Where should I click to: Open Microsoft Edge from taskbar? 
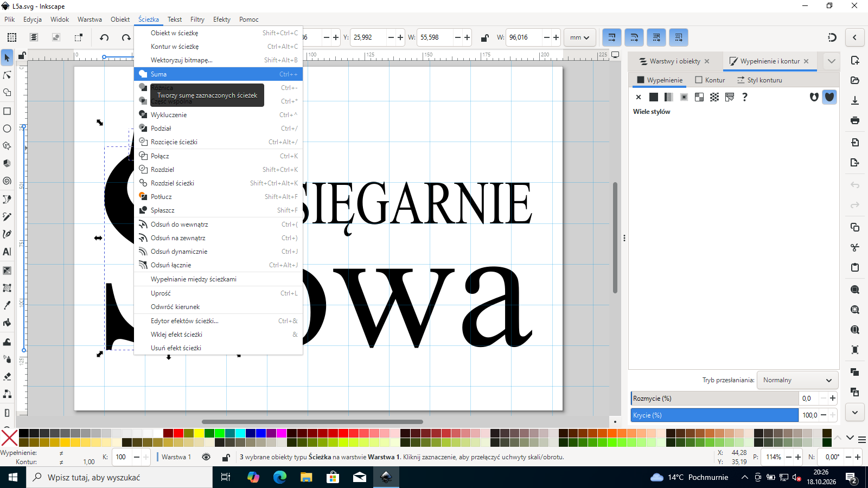(x=280, y=477)
